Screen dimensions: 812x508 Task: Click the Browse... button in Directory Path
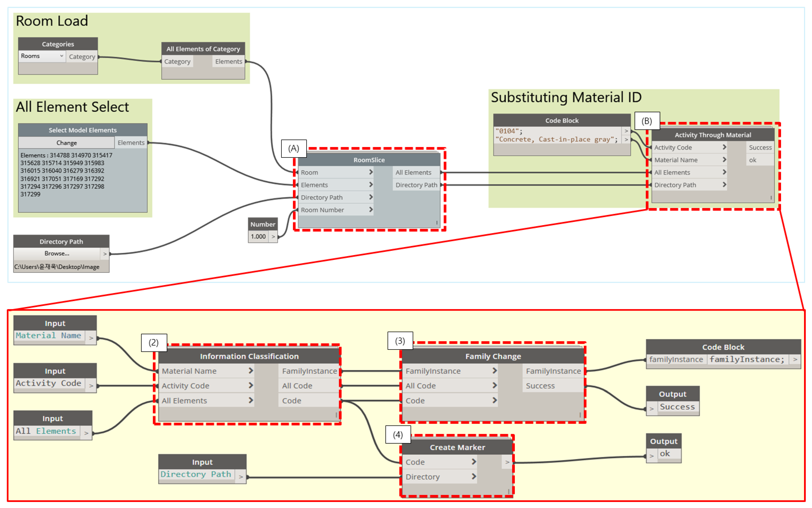(x=56, y=254)
